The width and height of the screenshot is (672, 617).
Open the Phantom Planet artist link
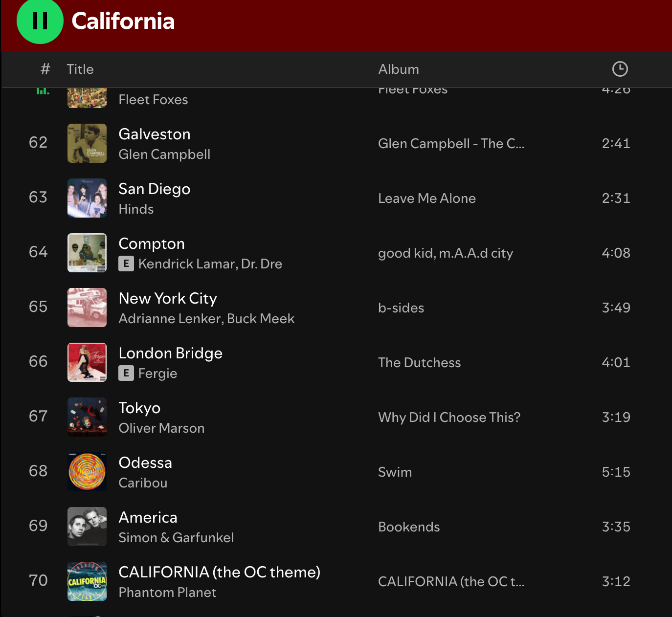[x=168, y=593]
